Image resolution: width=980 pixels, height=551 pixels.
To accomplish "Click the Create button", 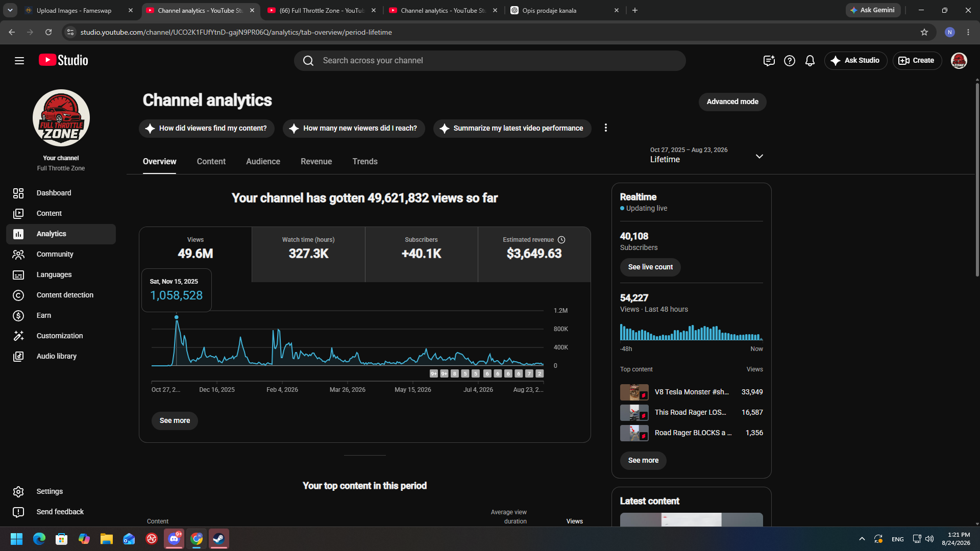I will (917, 61).
